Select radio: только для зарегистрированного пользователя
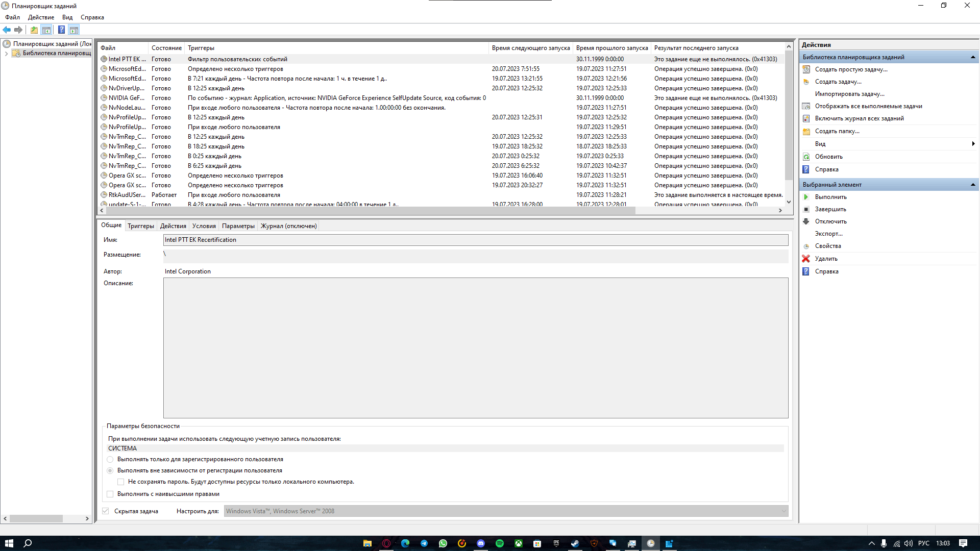This screenshot has width=980, height=551. coord(110,459)
